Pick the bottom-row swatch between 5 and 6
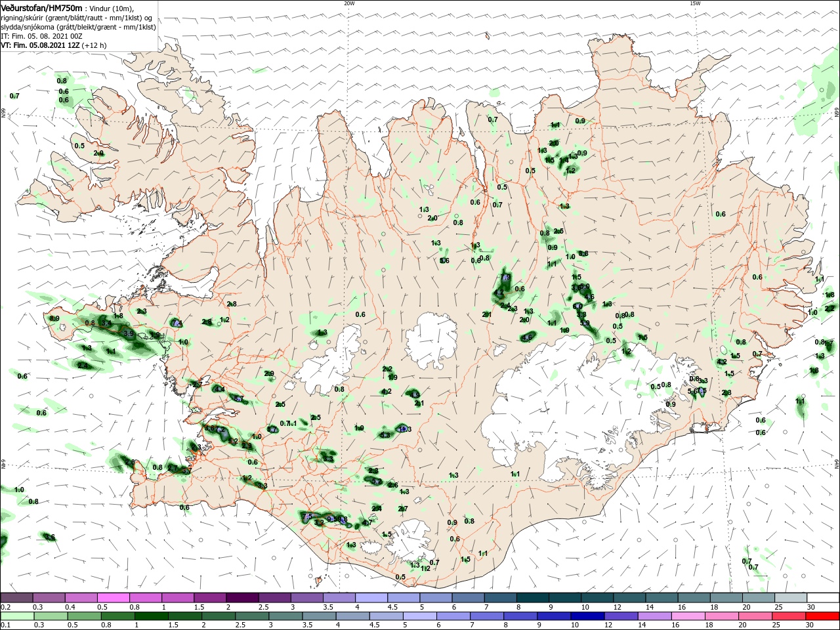Viewport: 840px width, 630px height. pos(420,616)
